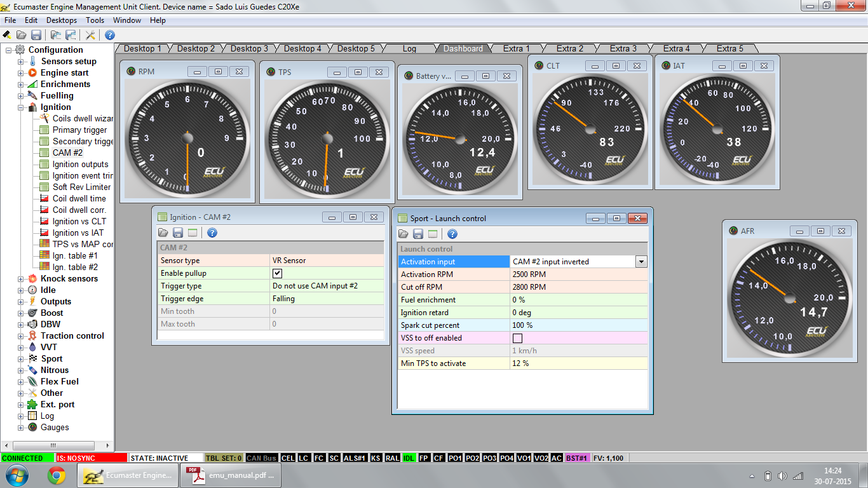Open Google Chrome from the taskbar
The height and width of the screenshot is (488, 868).
click(57, 475)
